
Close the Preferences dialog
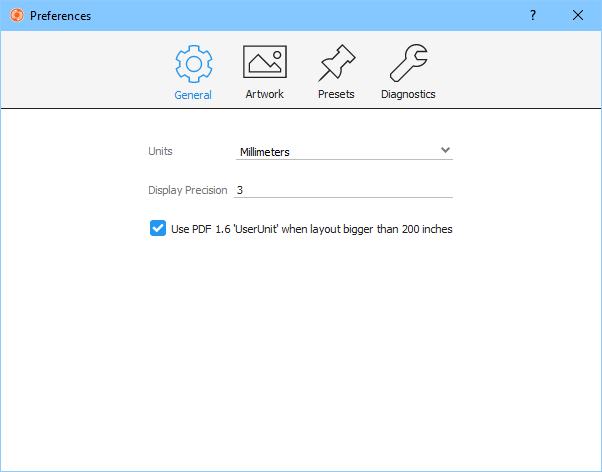[577, 15]
